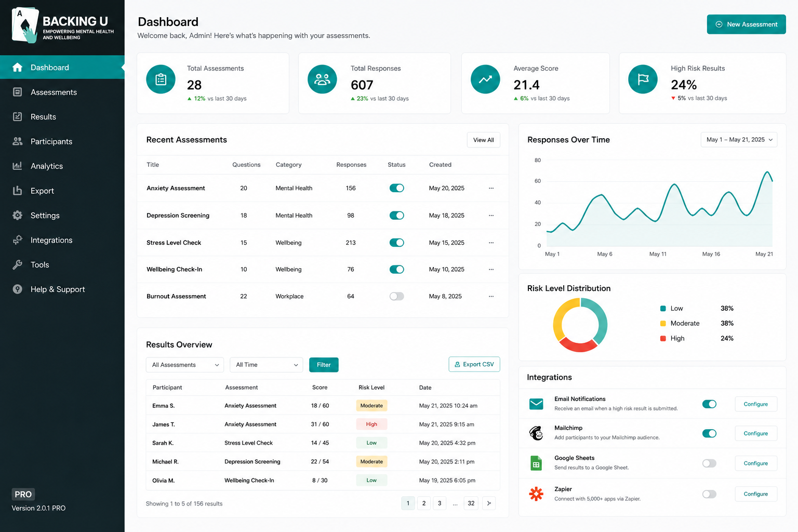Expand the All Time filter dropdown

(x=267, y=365)
